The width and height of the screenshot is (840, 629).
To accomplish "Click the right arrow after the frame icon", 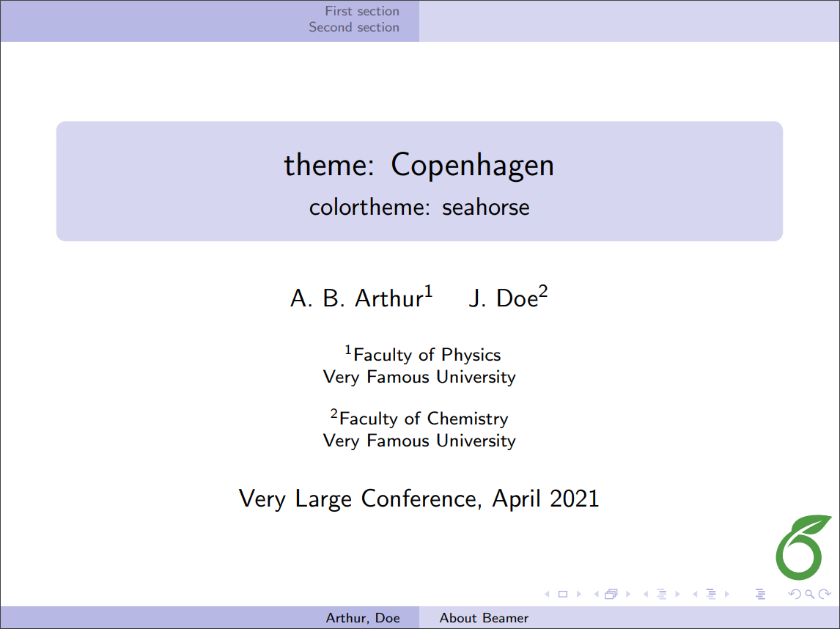I will point(629,594).
